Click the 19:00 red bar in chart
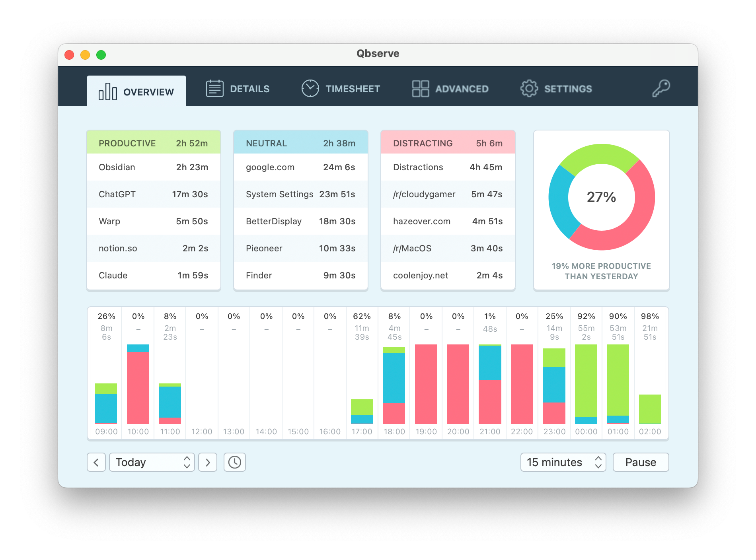Viewport: 756px width, 560px height. pyautogui.click(x=426, y=384)
